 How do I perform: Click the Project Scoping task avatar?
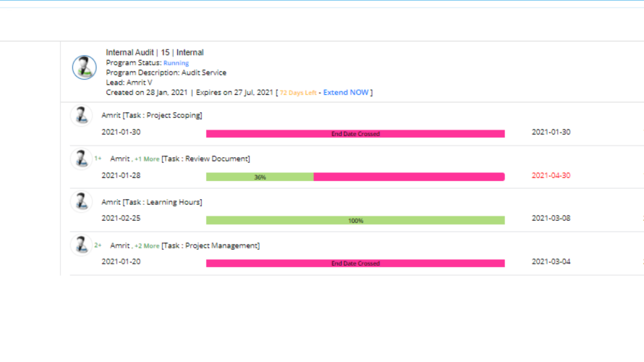coord(81,115)
